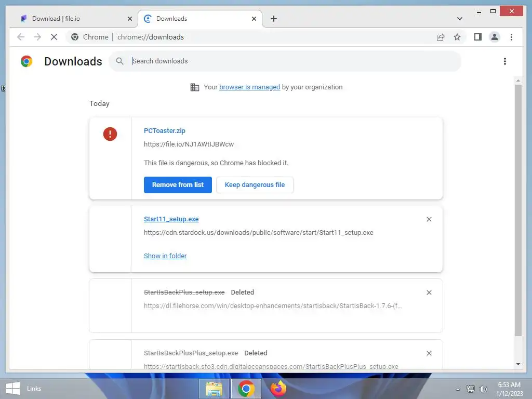Click the magnifier icon in Search downloads
This screenshot has height=399, width=532.
pyautogui.click(x=119, y=61)
